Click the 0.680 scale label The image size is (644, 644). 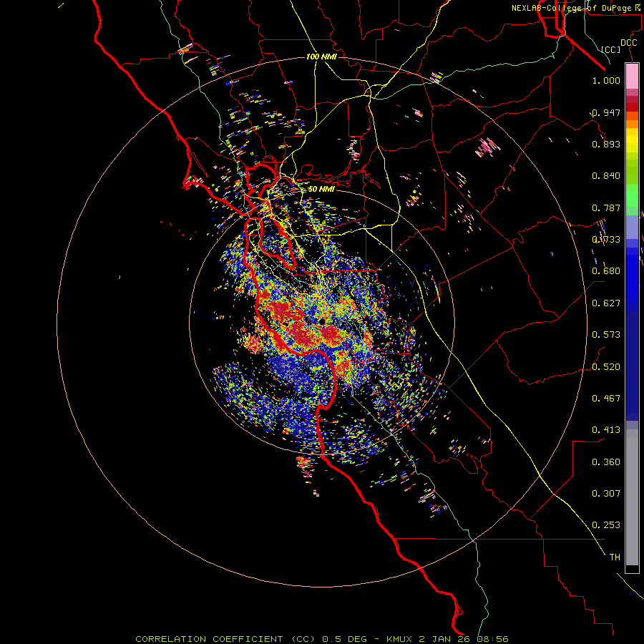[x=606, y=271]
